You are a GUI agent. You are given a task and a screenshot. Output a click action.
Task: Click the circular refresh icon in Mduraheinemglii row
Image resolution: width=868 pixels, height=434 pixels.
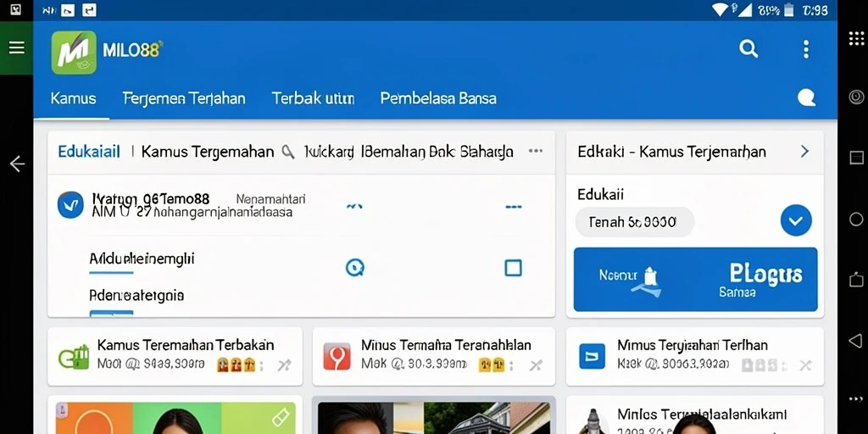tap(355, 268)
